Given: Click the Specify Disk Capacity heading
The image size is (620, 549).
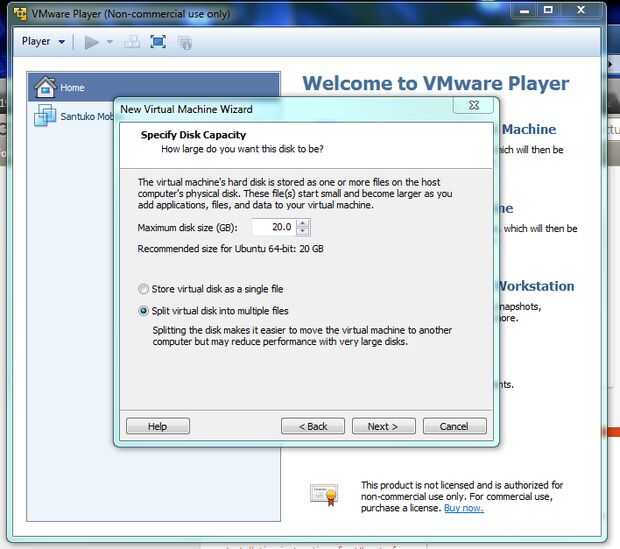Looking at the screenshot, I should click(193, 135).
